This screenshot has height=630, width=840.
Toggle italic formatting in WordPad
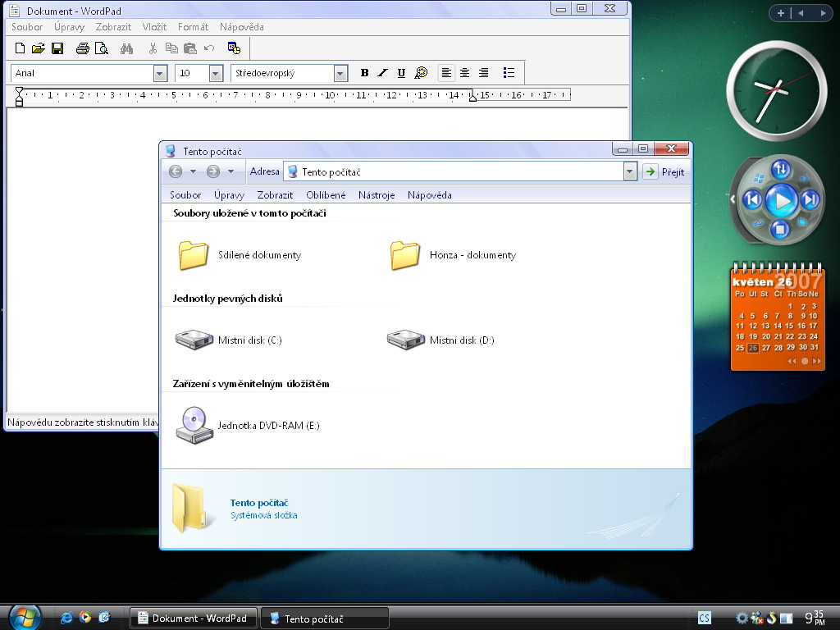(382, 73)
